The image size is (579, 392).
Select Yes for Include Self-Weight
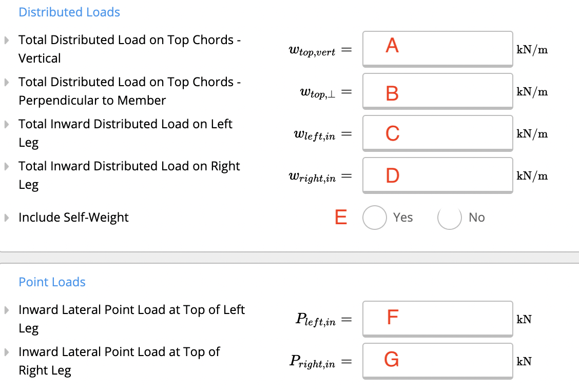tap(374, 218)
